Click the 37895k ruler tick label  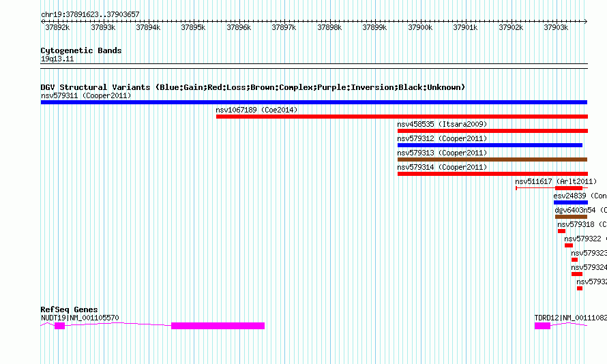[x=193, y=27]
